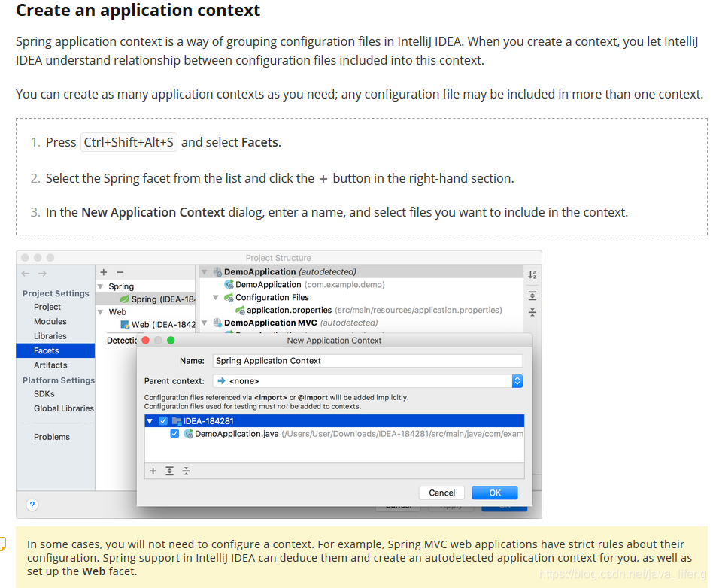
Task: Click the Web facet icon
Action: pos(125,324)
